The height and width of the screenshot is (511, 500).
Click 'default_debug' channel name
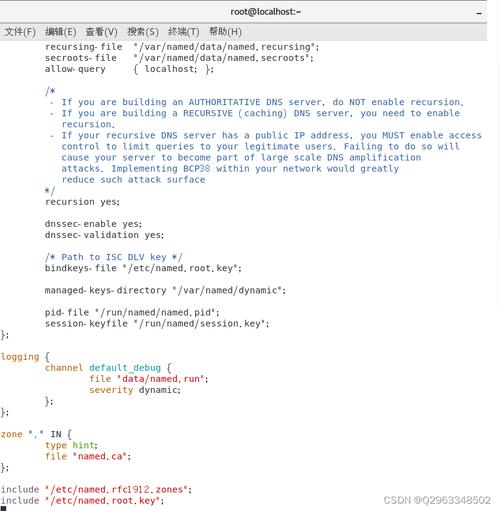tap(125, 368)
